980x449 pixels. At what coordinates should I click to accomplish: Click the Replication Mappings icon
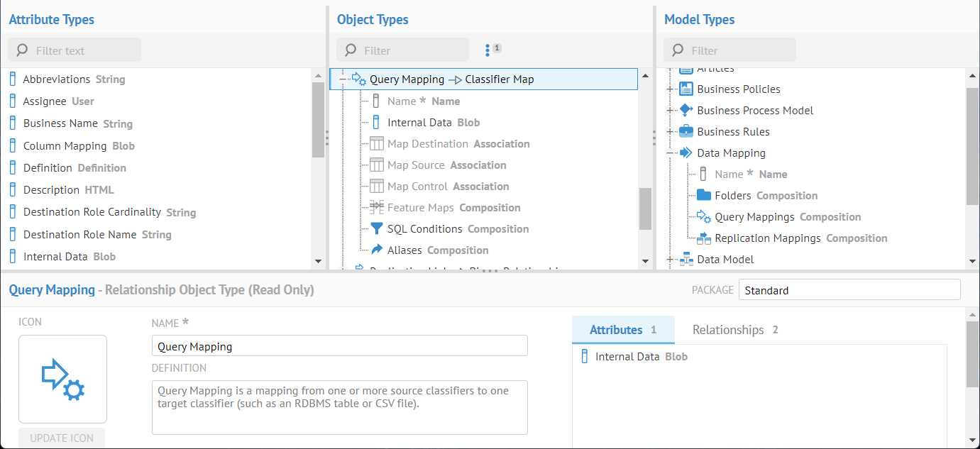703,238
